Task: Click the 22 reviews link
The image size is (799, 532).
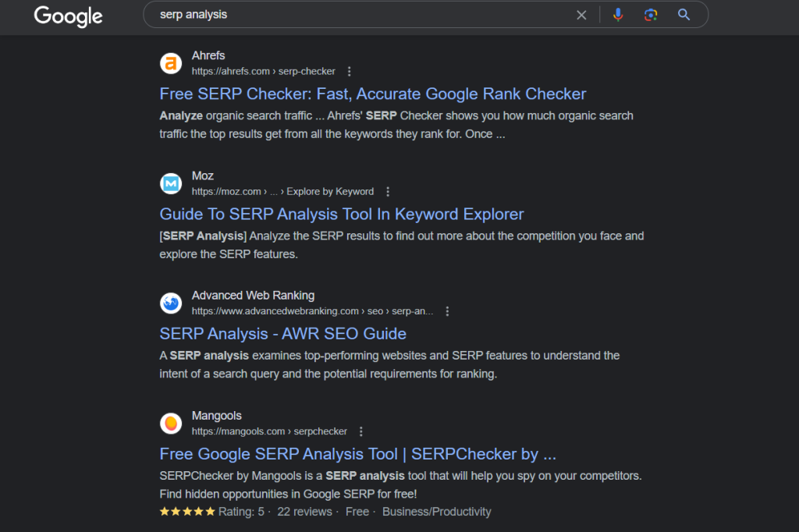Action: 304,511
